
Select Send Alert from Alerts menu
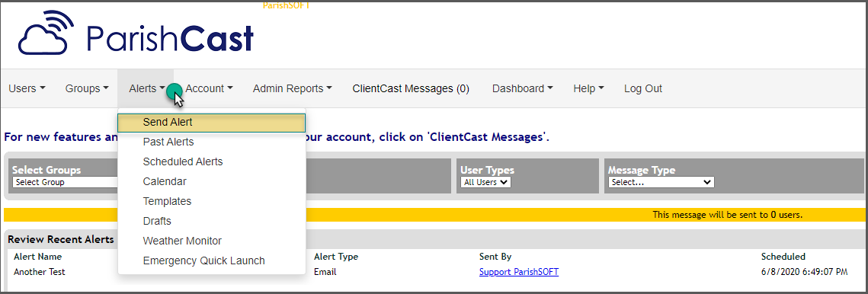tap(211, 123)
